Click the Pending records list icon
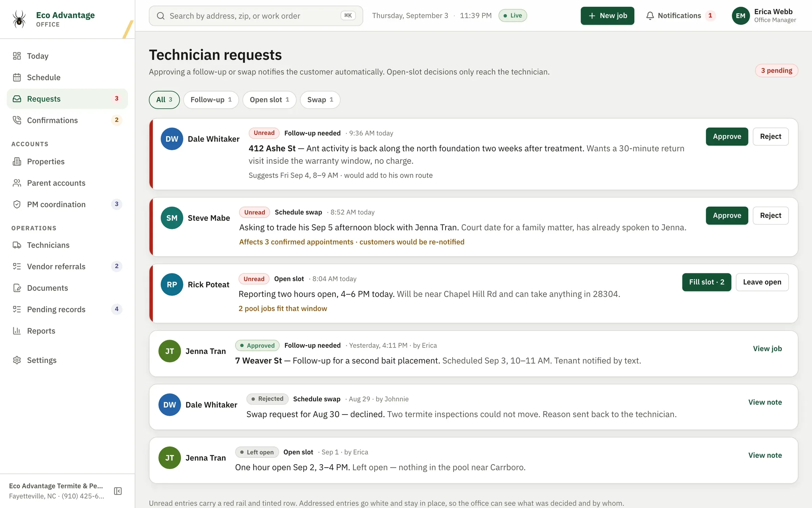 [17, 309]
